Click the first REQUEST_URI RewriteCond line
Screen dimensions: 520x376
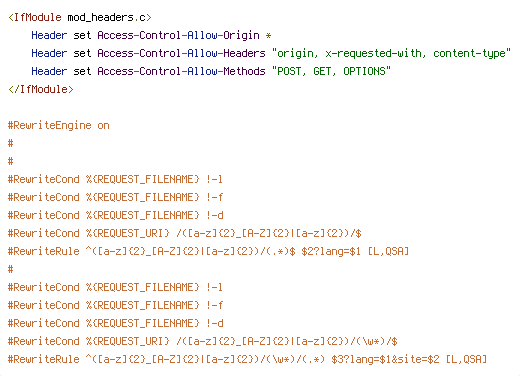pyautogui.click(x=185, y=233)
